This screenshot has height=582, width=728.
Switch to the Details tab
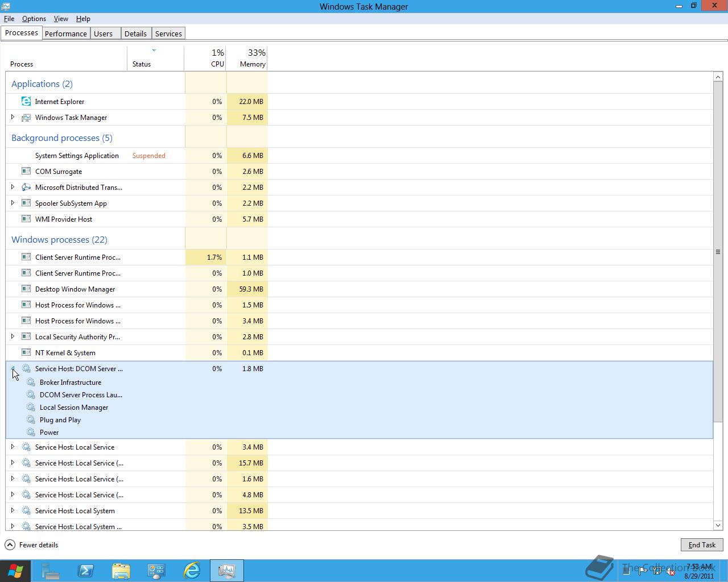(135, 34)
